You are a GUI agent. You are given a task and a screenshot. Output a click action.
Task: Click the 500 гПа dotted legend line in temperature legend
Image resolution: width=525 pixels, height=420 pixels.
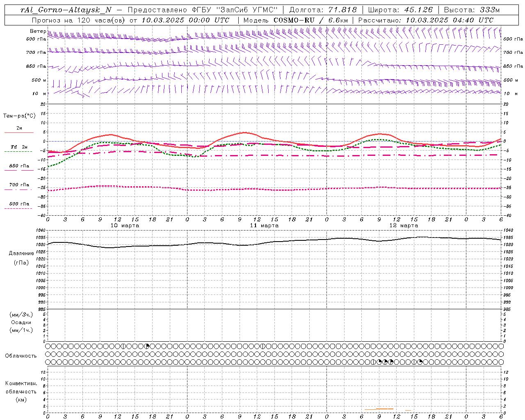(18, 208)
